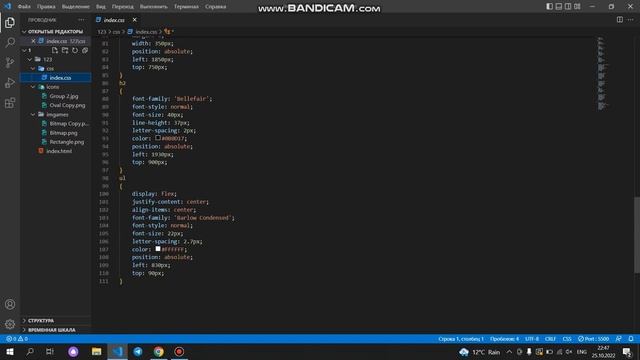The height and width of the screenshot is (360, 640).
Task: Click the code minimap
Action: 602,73
